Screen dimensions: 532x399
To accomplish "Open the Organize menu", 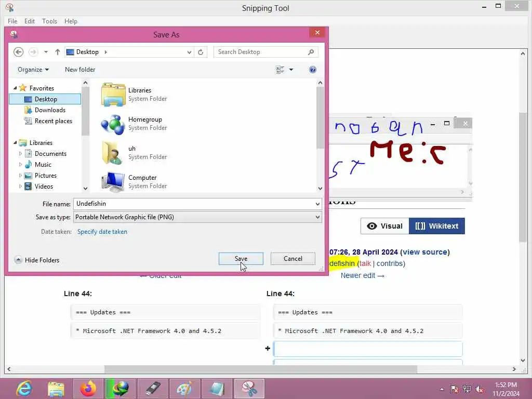I will (x=33, y=70).
